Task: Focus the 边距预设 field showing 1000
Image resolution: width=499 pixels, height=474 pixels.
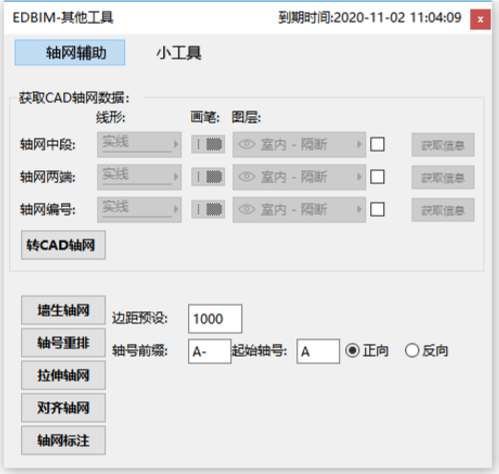Action: click(215, 319)
